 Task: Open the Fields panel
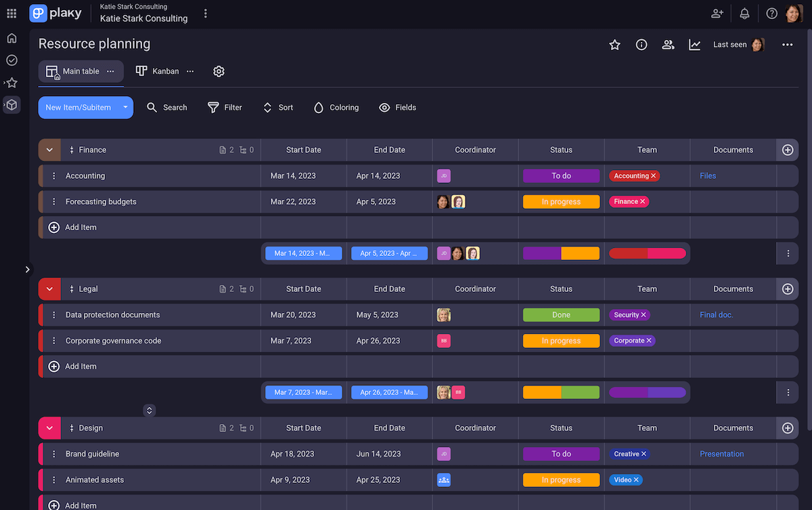[397, 107]
